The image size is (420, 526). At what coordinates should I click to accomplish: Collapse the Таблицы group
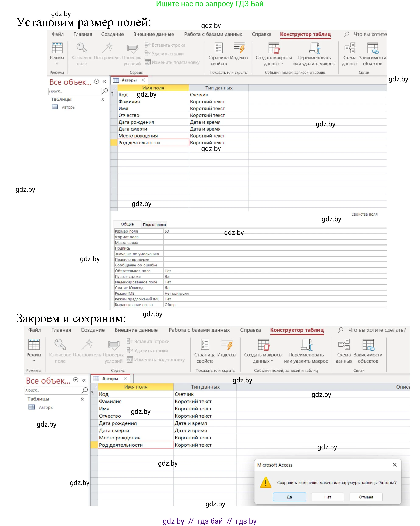(x=103, y=99)
